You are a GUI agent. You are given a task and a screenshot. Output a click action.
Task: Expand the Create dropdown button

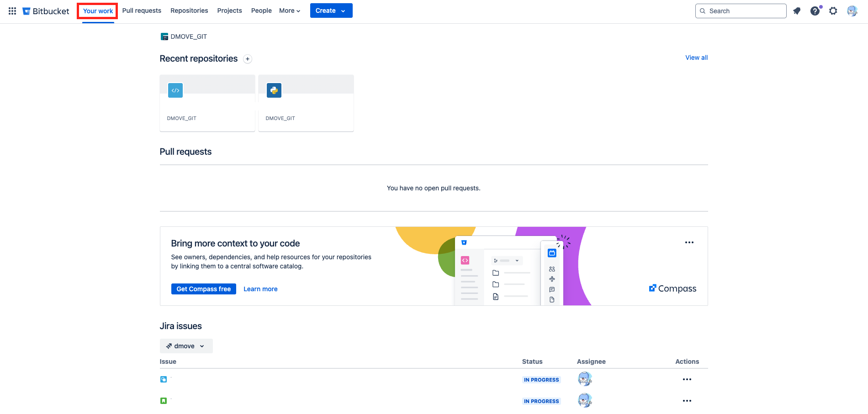click(331, 10)
